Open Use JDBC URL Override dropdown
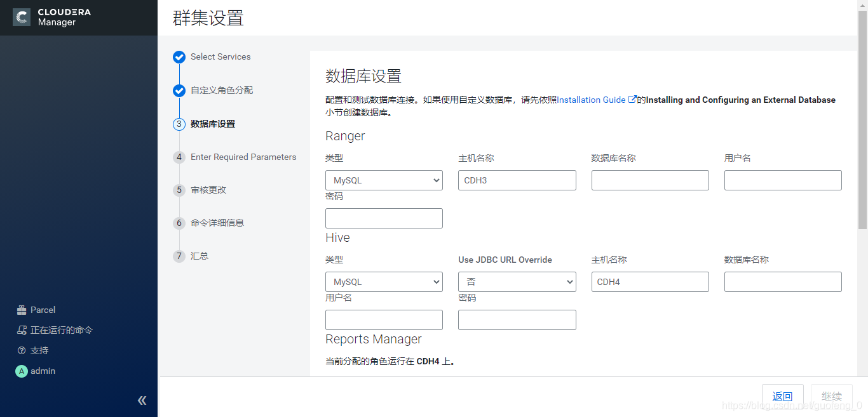 (517, 282)
